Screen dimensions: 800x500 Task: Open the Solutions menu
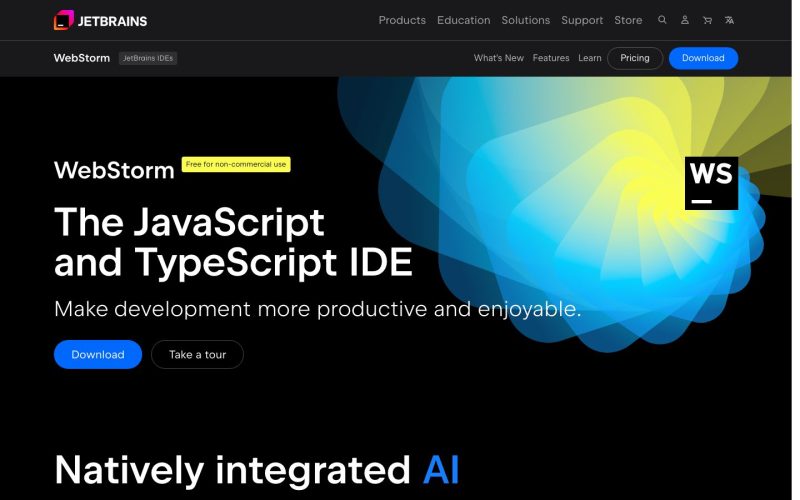pos(526,20)
